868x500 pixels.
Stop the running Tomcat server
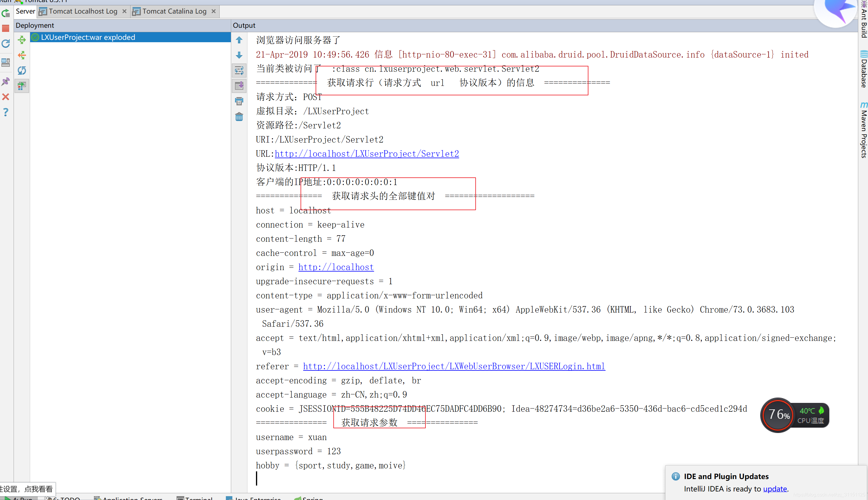[x=6, y=29]
